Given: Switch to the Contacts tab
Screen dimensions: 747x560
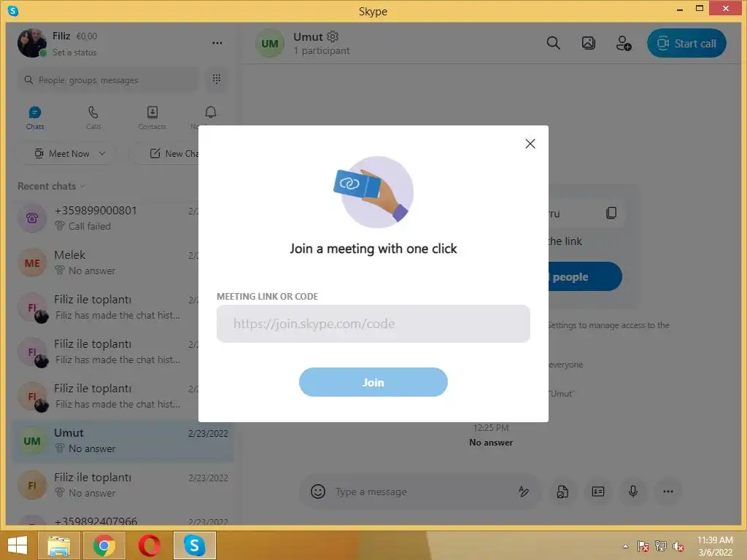Looking at the screenshot, I should pyautogui.click(x=152, y=117).
